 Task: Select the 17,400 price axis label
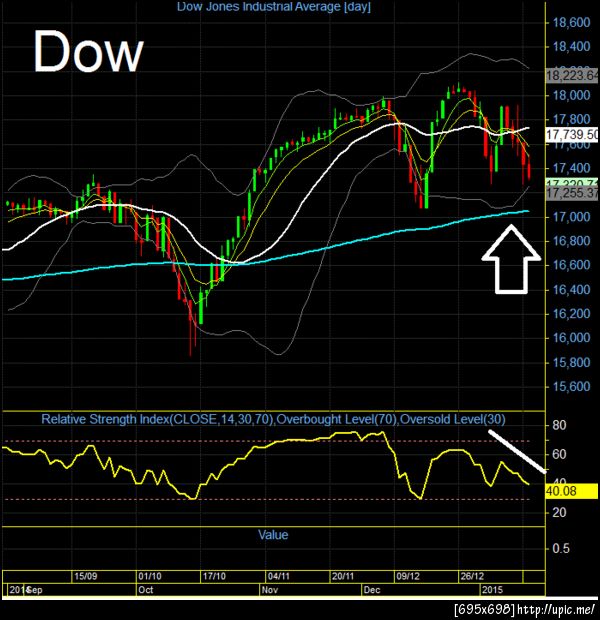pyautogui.click(x=571, y=168)
